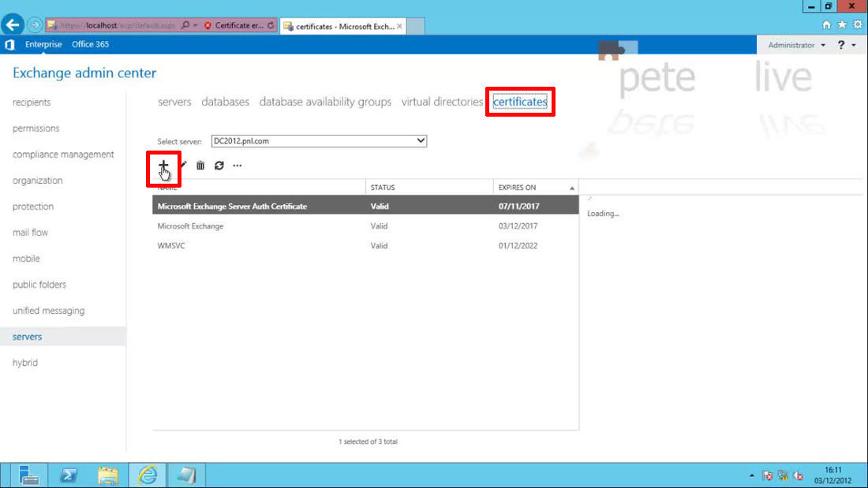Click the Office logo icon in header
The image size is (868, 488).
pyautogui.click(x=9, y=45)
